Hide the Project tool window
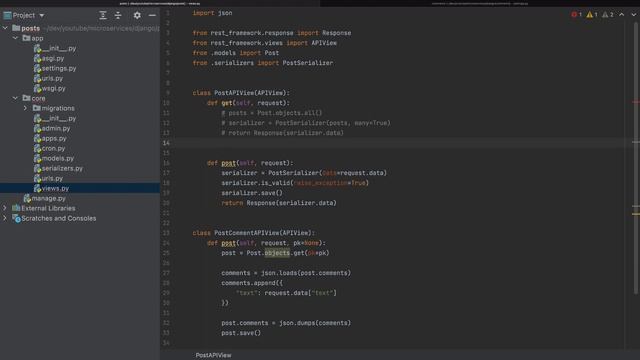Image resolution: width=640 pixels, height=360 pixels. point(152,16)
